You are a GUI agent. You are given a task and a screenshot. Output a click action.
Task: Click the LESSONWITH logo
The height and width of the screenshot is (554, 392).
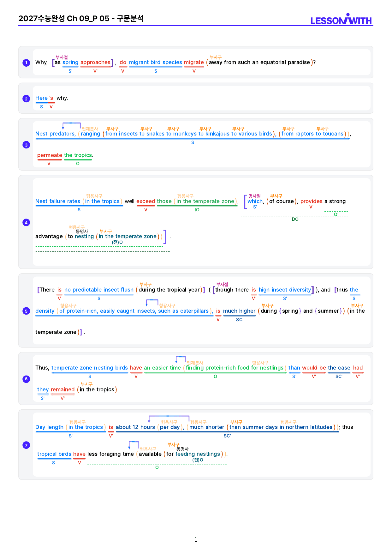pyautogui.click(x=341, y=19)
